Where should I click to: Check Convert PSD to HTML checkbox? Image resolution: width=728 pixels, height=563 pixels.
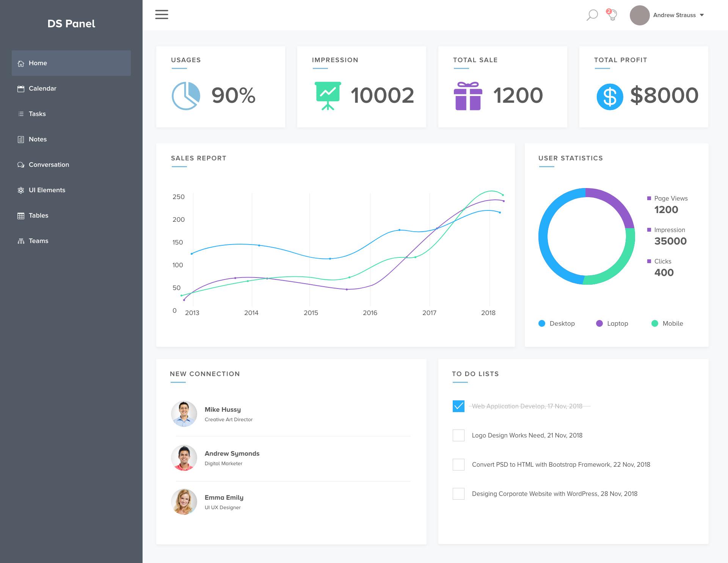[458, 464]
